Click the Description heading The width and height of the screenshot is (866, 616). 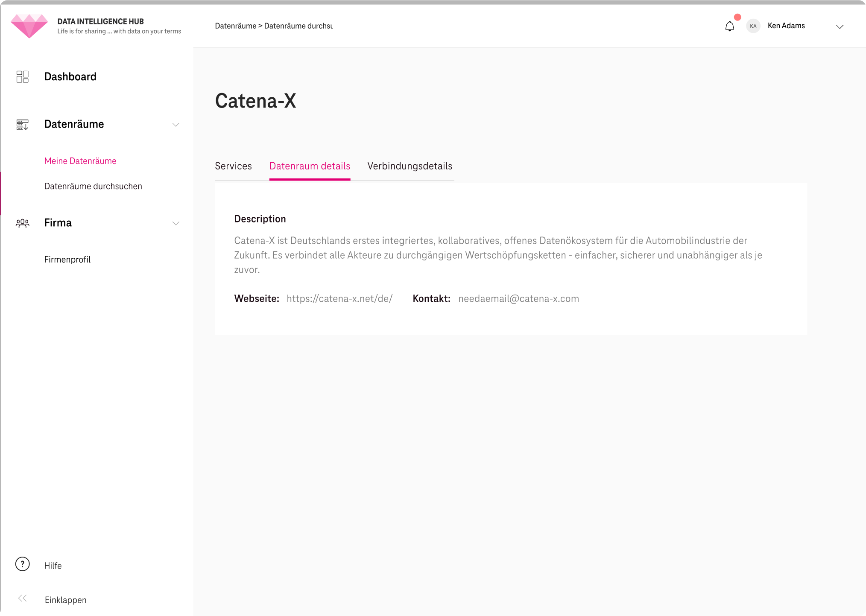click(x=260, y=219)
